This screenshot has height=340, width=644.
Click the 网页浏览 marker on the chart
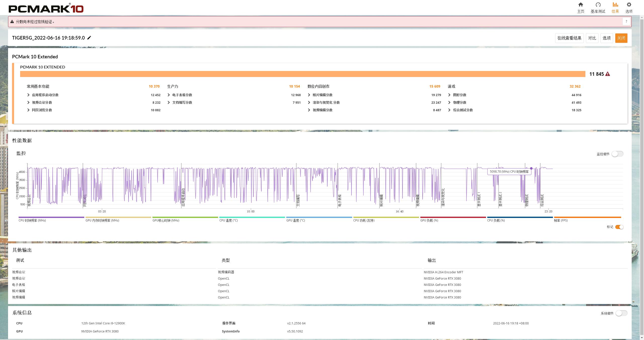(85, 200)
